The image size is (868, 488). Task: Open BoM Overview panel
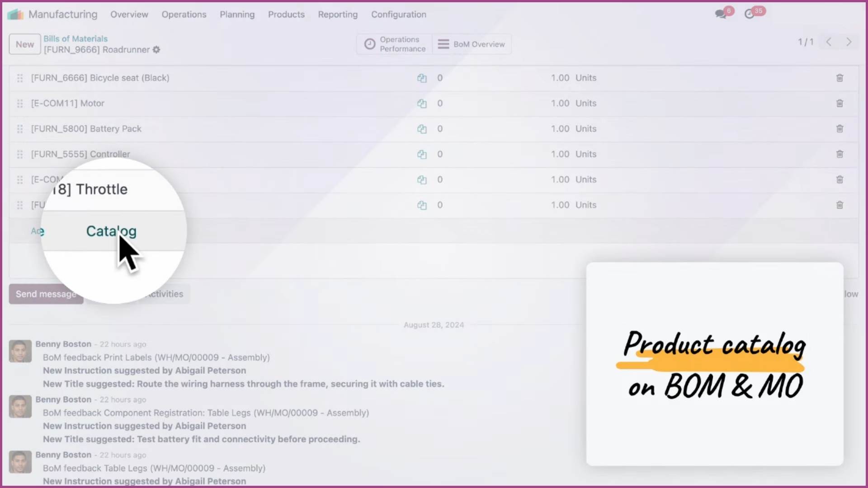473,44
